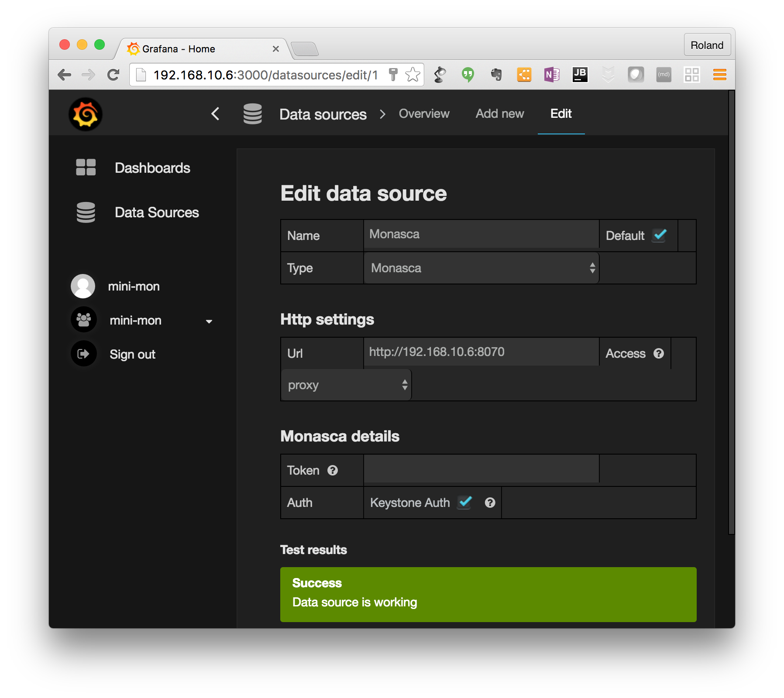Click the empty Token input field

(481, 469)
